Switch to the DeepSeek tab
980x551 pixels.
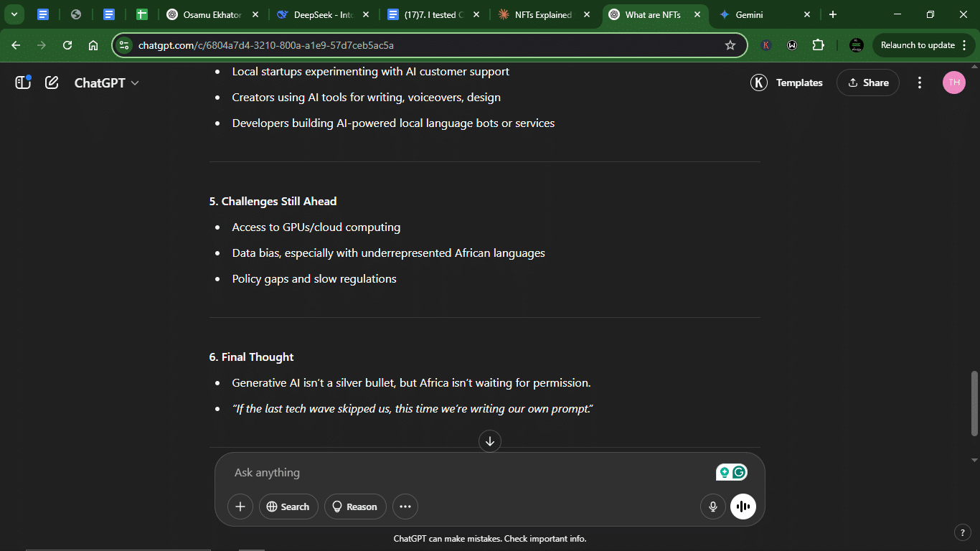coord(323,14)
